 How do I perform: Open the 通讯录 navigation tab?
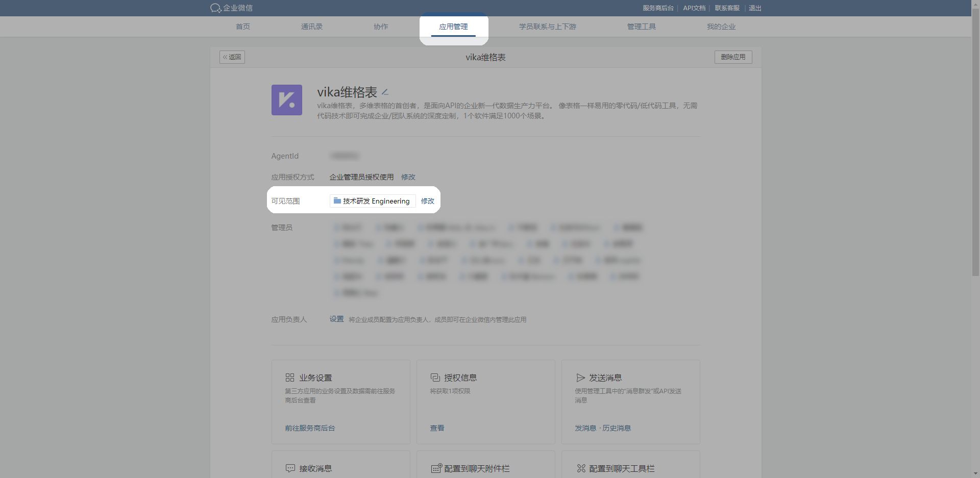[x=311, y=27]
